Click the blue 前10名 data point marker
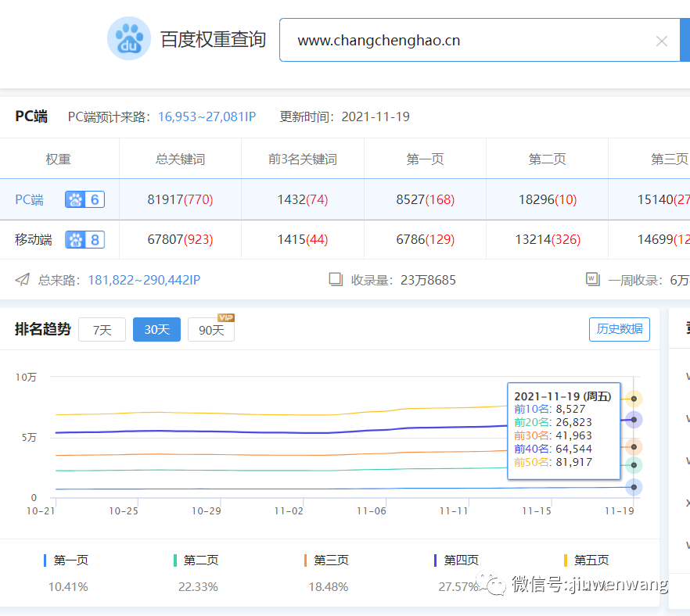690x616 pixels. coord(634,487)
